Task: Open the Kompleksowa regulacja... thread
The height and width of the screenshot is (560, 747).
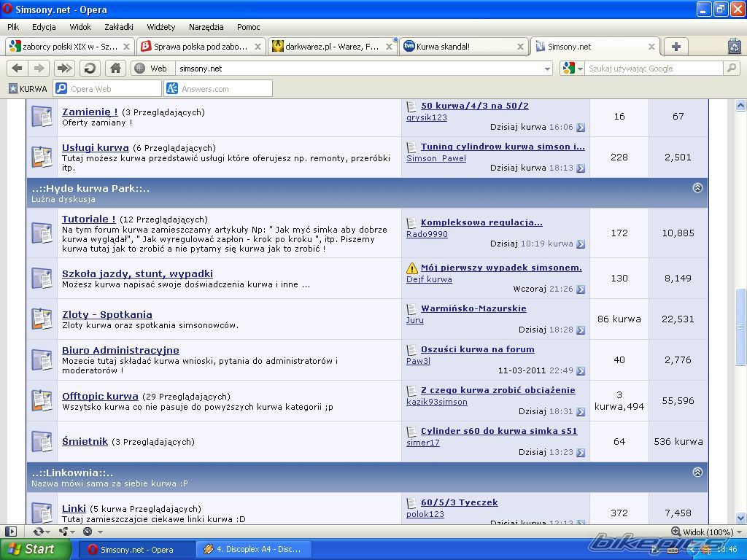Action: click(481, 222)
